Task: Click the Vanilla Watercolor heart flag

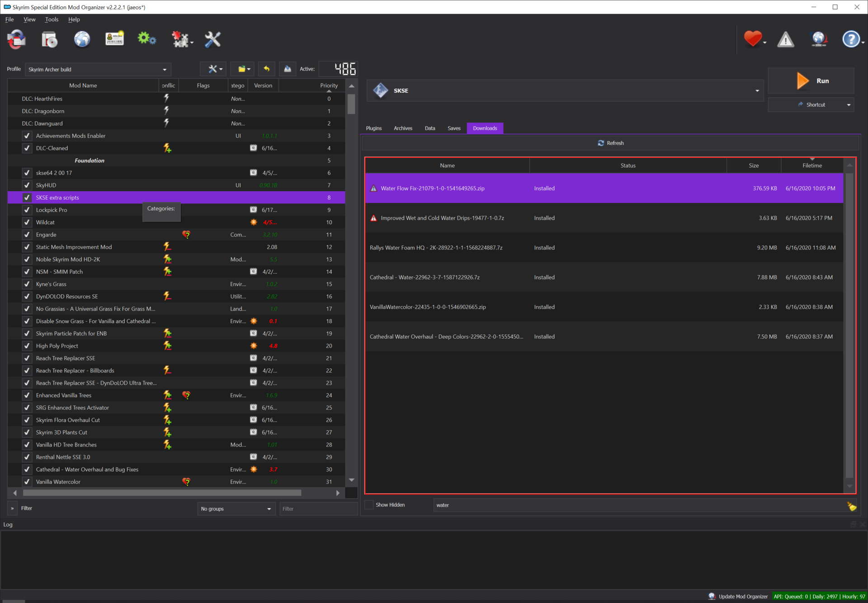Action: (186, 482)
